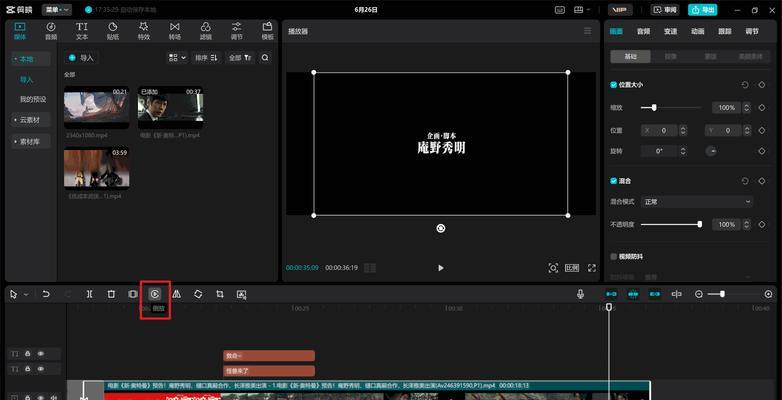The image size is (782, 400).
Task: Switch to the 变速 speed tab
Action: [x=670, y=31]
